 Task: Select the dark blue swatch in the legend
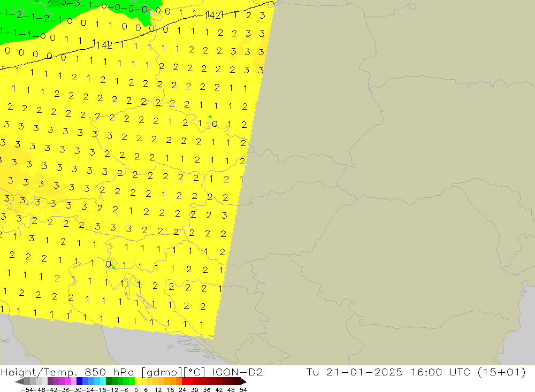79,381
